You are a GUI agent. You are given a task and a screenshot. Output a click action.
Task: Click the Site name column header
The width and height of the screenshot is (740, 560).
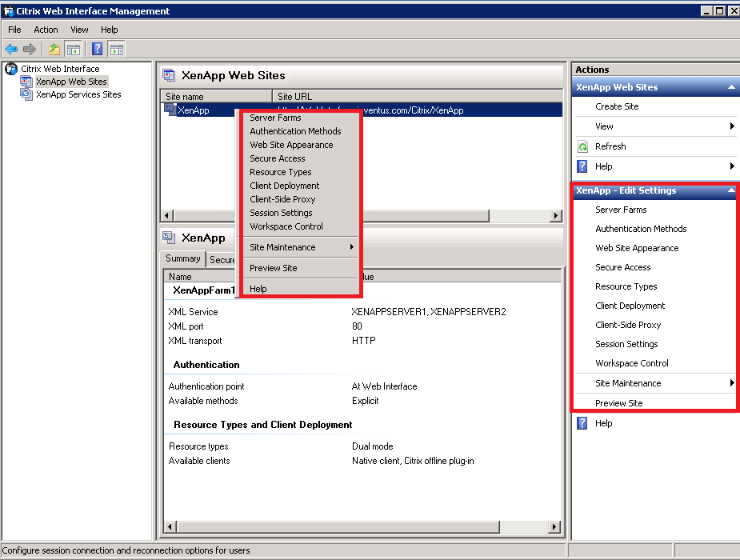pyautogui.click(x=217, y=96)
